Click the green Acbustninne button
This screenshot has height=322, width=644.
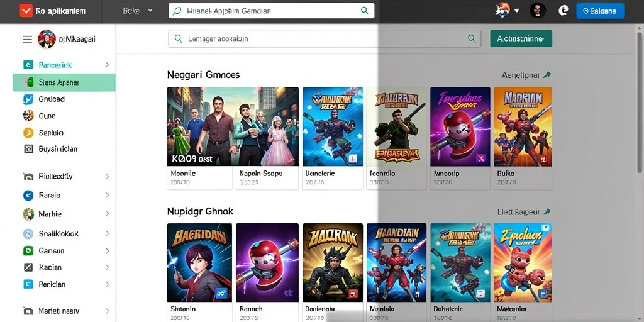(x=521, y=38)
